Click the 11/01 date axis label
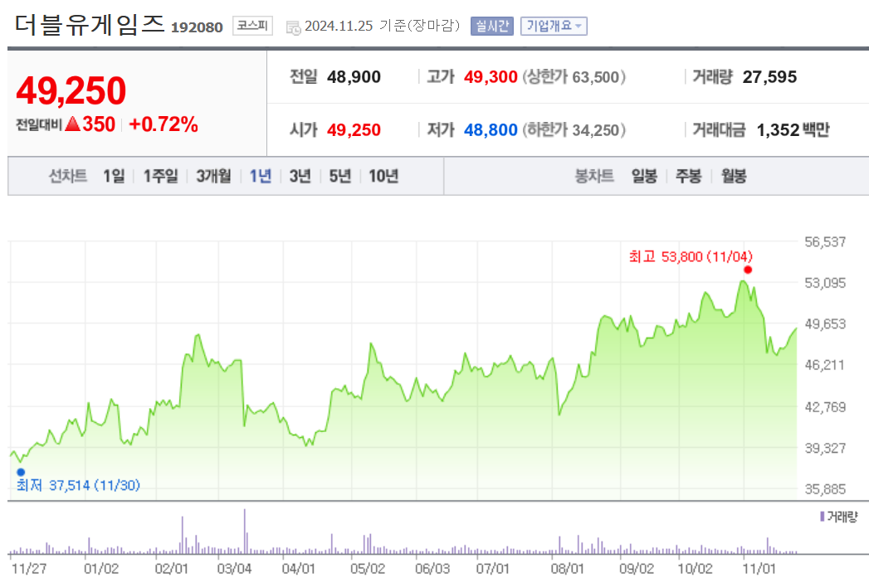This screenshot has width=869, height=588. pos(759,569)
